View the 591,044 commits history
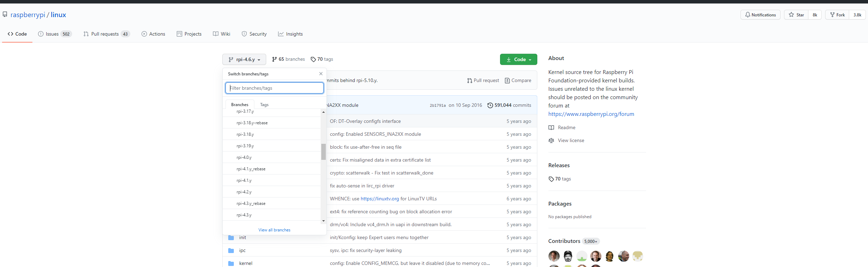The height and width of the screenshot is (267, 868). 509,105
